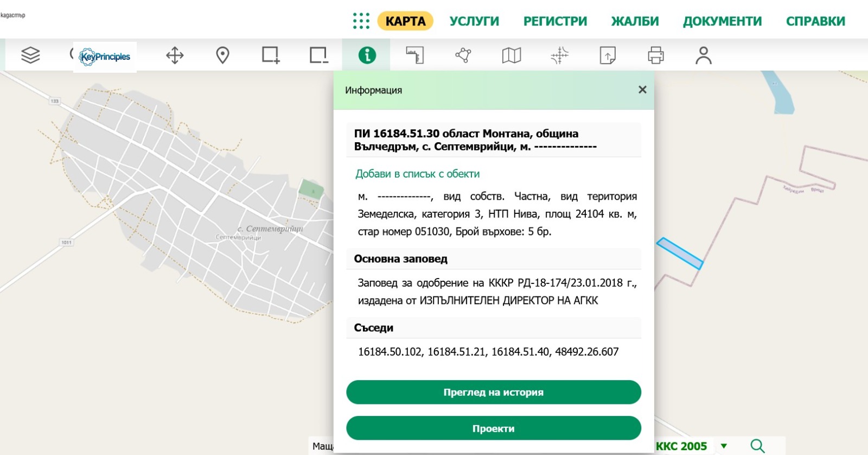Click the road 1011 marker on map
Image resolution: width=868 pixels, height=455 pixels.
(66, 243)
